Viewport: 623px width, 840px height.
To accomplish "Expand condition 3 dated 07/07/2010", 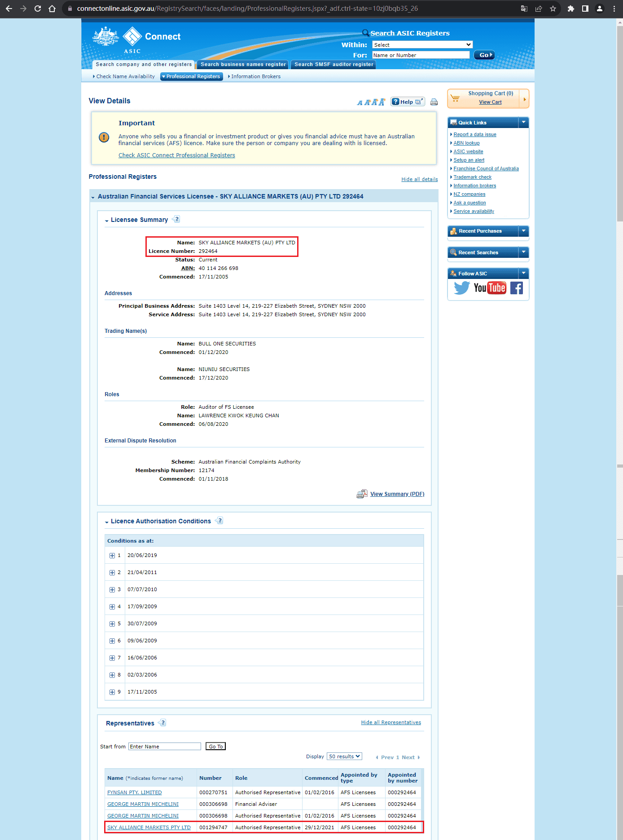I will click(x=112, y=590).
